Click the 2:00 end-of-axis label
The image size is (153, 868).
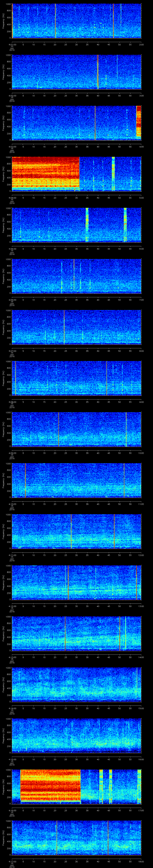coord(141,44)
